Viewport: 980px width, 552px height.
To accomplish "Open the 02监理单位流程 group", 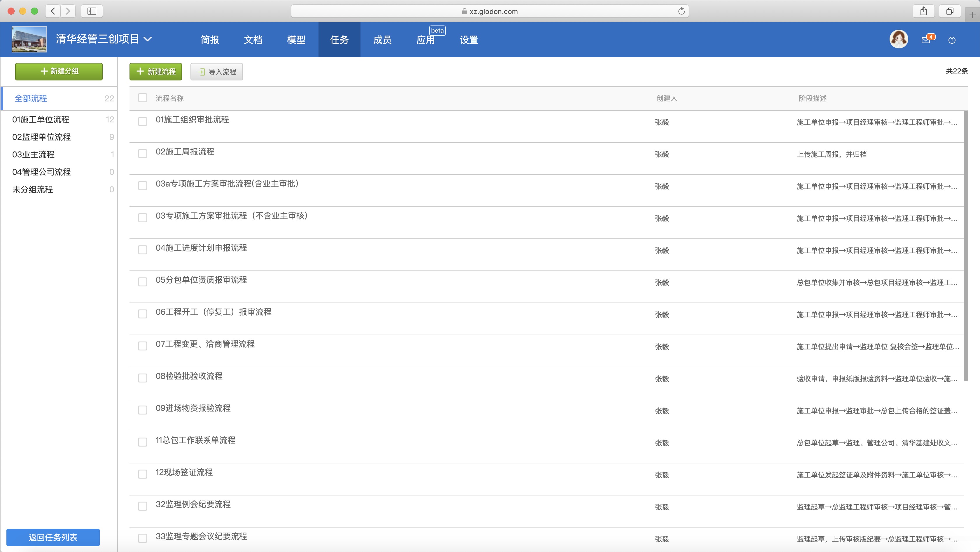I will point(41,137).
